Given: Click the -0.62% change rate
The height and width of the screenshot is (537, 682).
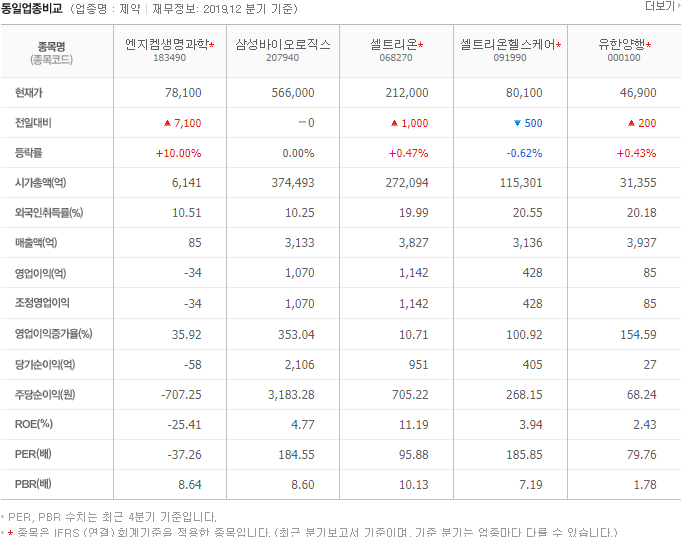Looking at the screenshot, I should (x=525, y=153).
